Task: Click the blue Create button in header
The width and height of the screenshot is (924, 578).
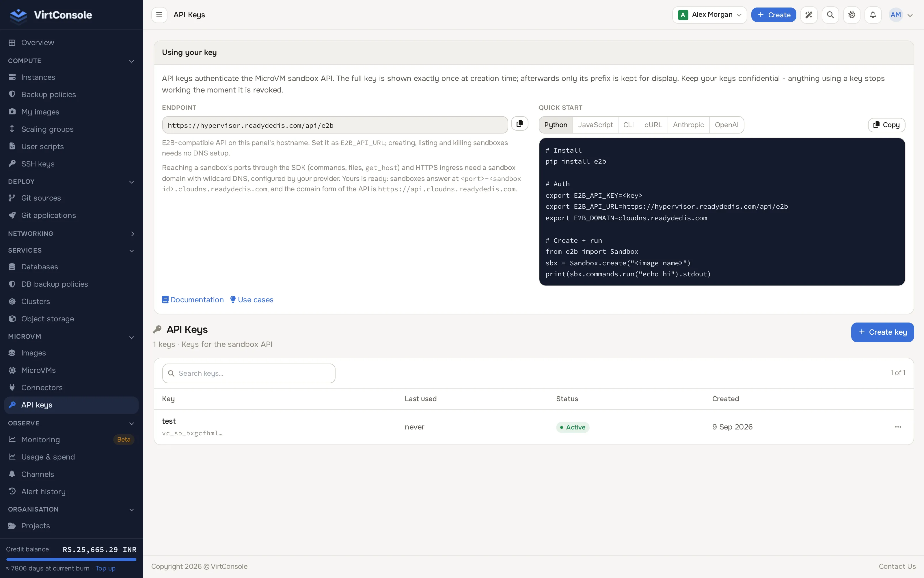Action: pos(774,15)
